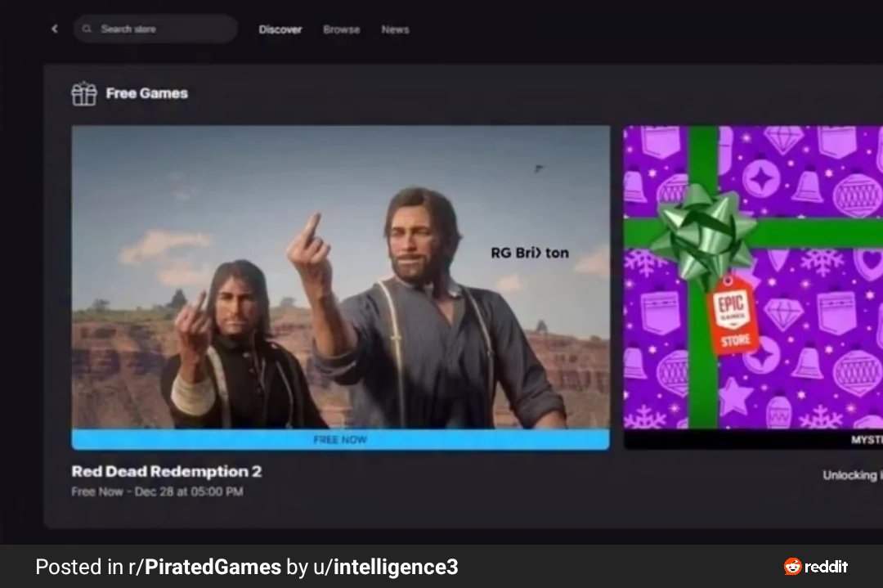This screenshot has width=883, height=588.
Task: Open the Free Games section heading
Action: [x=146, y=93]
